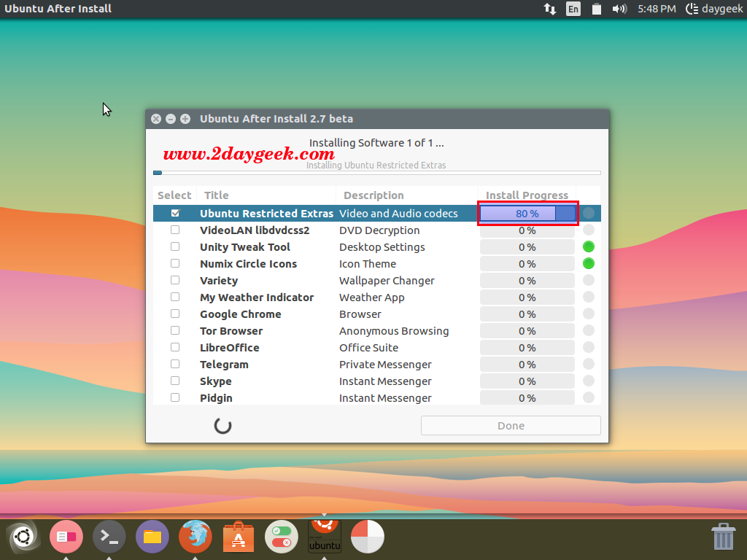Click the Anonymous Browsing description
Viewport: 747px width, 560px height.
(x=394, y=331)
